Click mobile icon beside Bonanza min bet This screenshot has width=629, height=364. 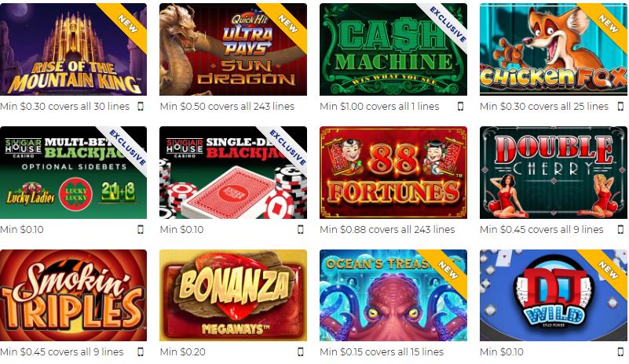pos(301,351)
